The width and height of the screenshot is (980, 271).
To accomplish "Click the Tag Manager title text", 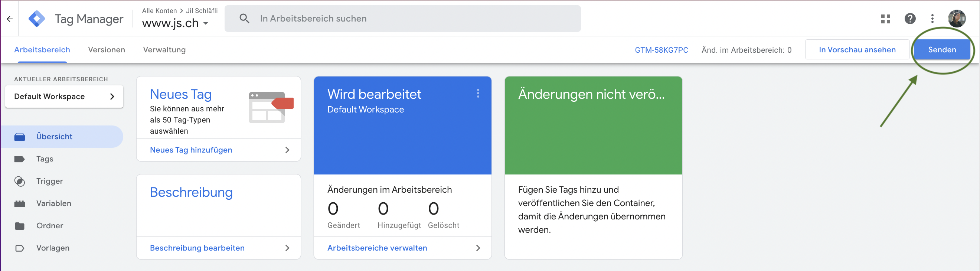I will (x=89, y=19).
